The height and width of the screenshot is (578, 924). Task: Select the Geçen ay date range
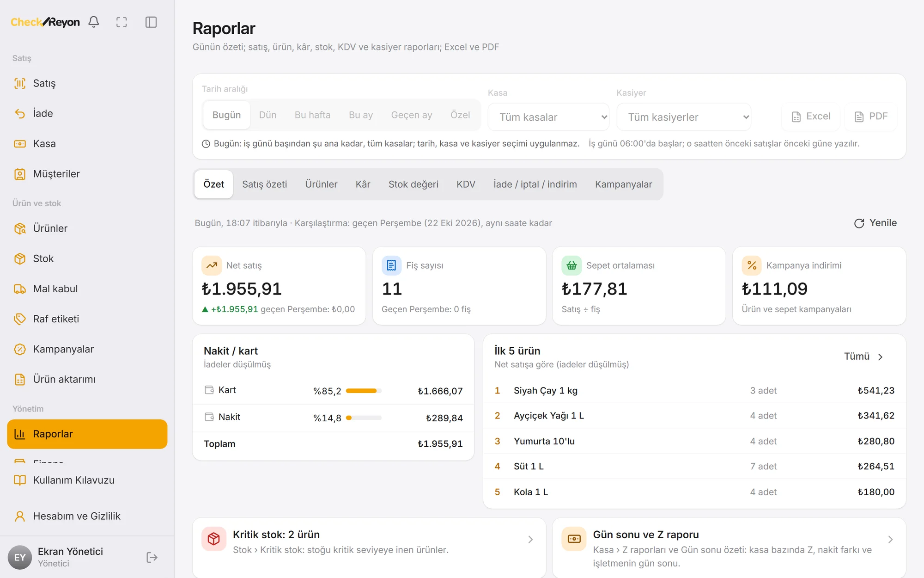point(412,115)
